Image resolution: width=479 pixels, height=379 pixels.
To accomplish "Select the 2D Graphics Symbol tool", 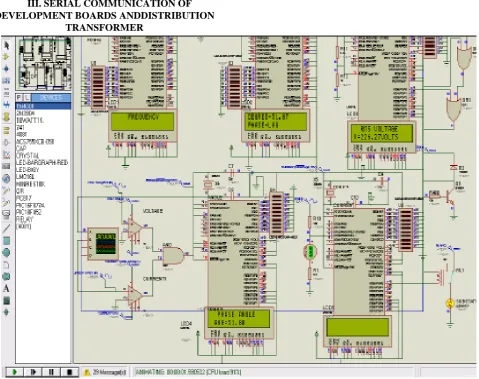I will tap(6, 300).
